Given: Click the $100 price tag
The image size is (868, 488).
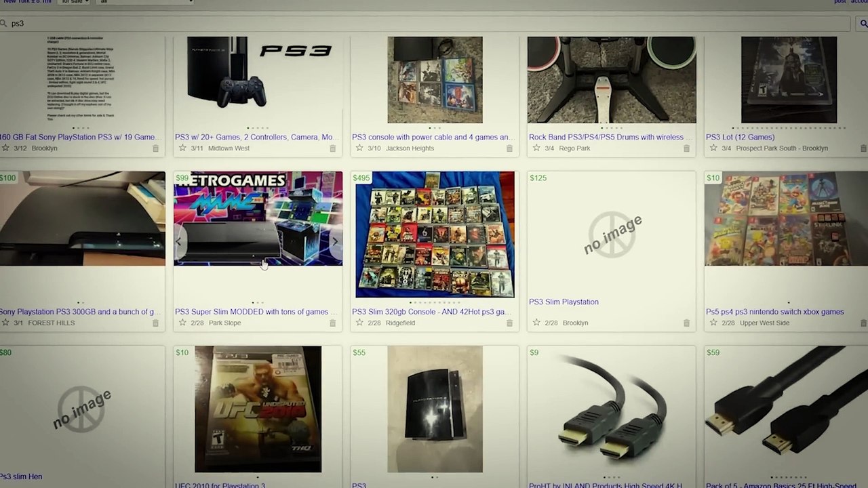Looking at the screenshot, I should [7, 178].
